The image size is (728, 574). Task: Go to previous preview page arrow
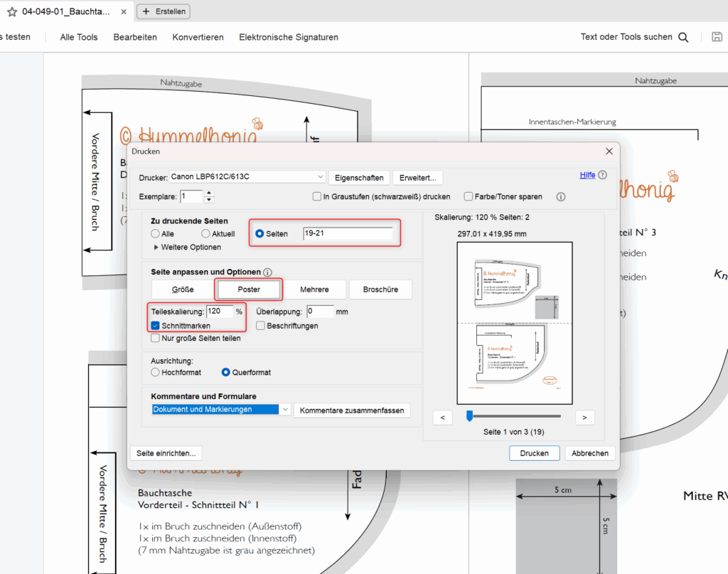442,418
